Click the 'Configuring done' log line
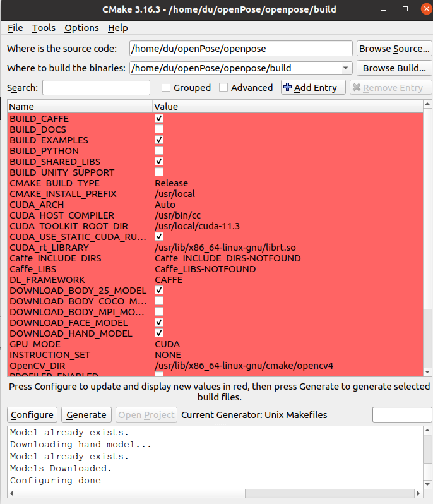Viewport: 433px width, 504px height. point(56,481)
